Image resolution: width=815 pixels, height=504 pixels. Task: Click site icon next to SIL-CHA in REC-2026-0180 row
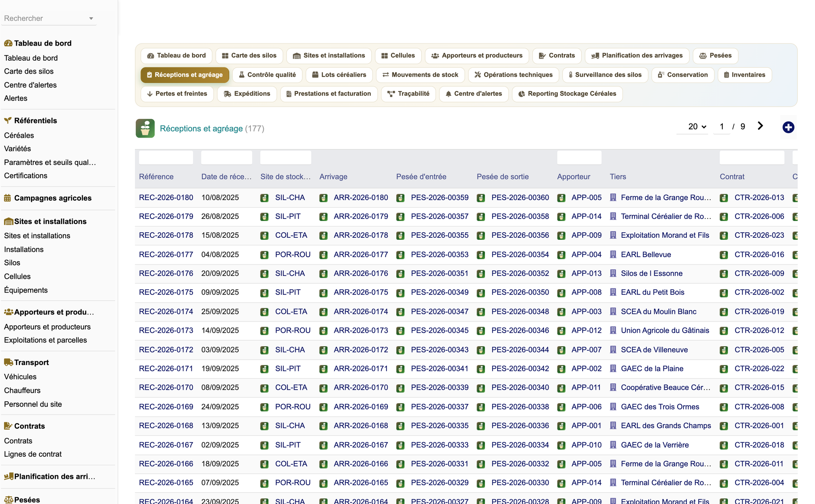tap(264, 198)
